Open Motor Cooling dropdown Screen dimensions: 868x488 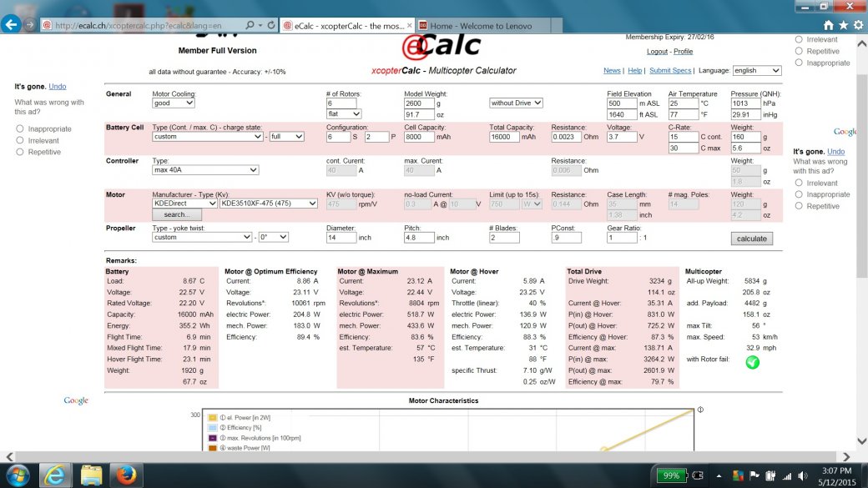point(174,103)
